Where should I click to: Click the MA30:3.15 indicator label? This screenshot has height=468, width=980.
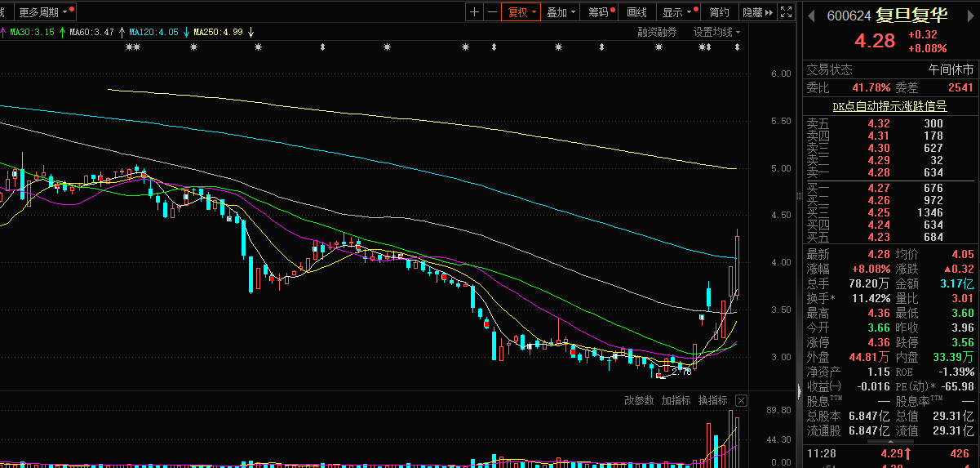click(33, 32)
